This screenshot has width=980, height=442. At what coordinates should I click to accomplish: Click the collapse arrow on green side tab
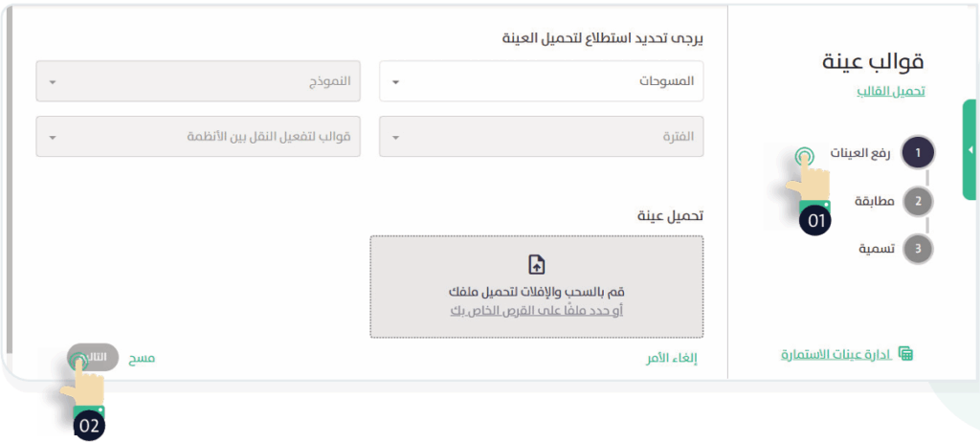[x=970, y=150]
